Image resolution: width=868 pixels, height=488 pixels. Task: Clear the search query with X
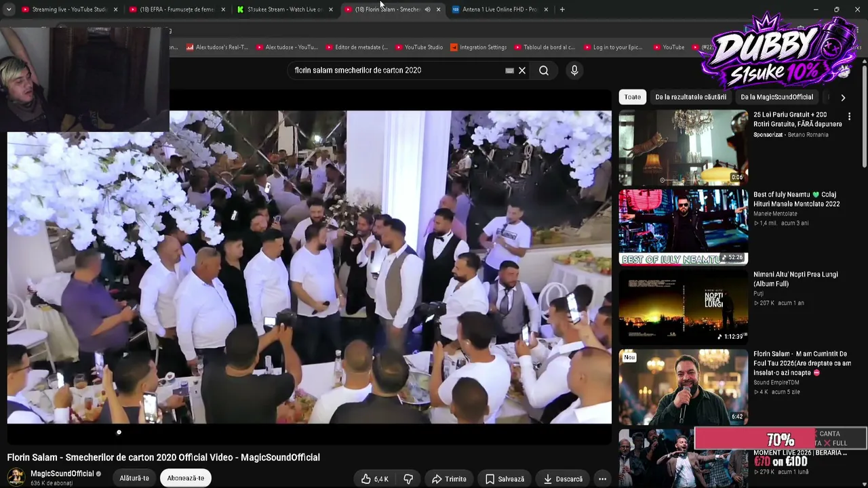coord(522,70)
